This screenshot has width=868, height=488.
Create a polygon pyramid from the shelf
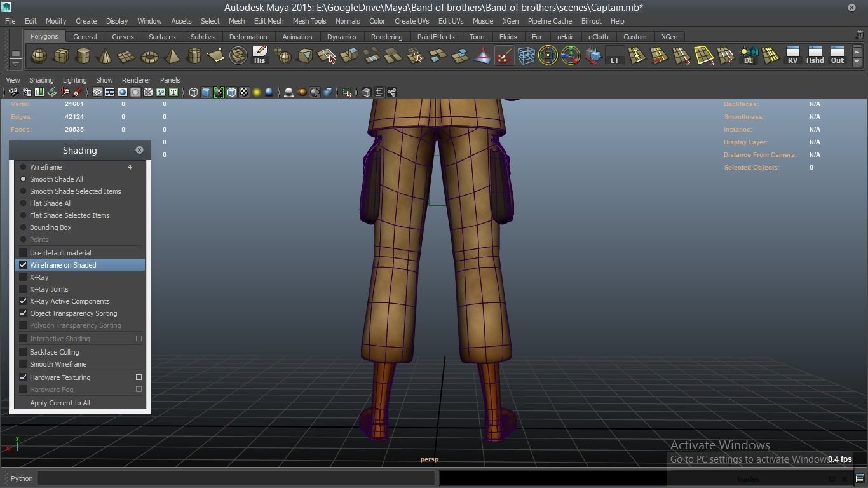[172, 56]
